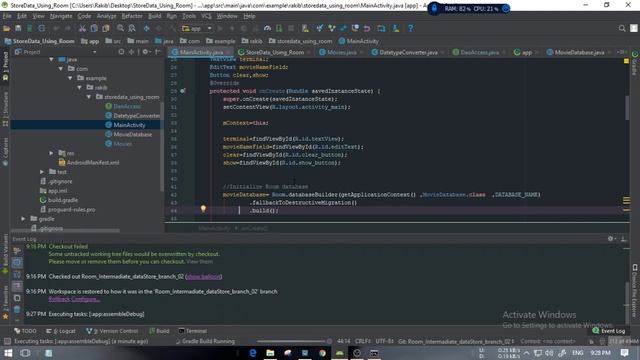The height and width of the screenshot is (360, 640).
Task: Collapse the java folder node
Action: (x=51, y=60)
